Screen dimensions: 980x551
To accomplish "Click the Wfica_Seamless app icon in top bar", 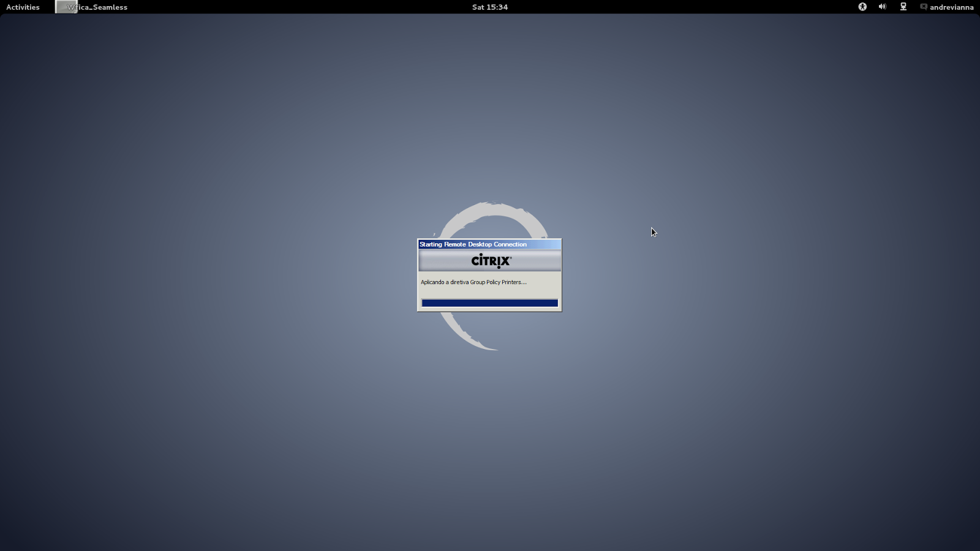I will pyautogui.click(x=66, y=7).
